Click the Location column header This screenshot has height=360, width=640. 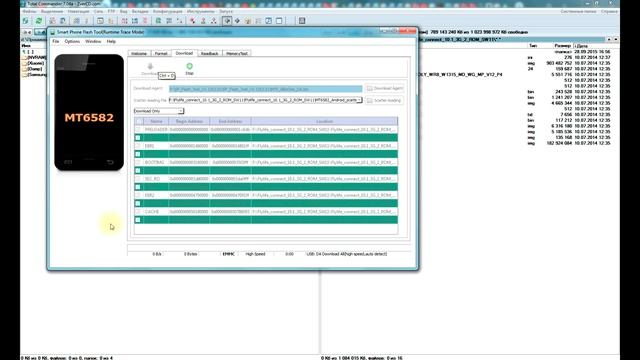(324, 121)
